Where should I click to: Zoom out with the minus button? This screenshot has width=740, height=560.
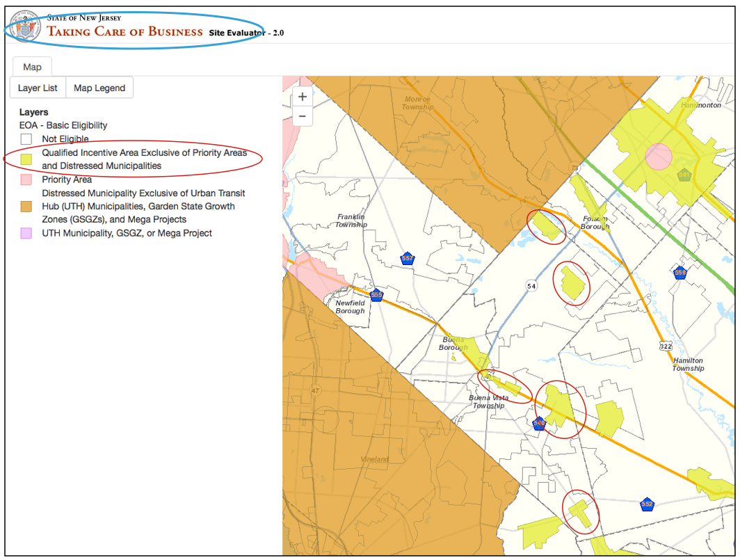[303, 116]
